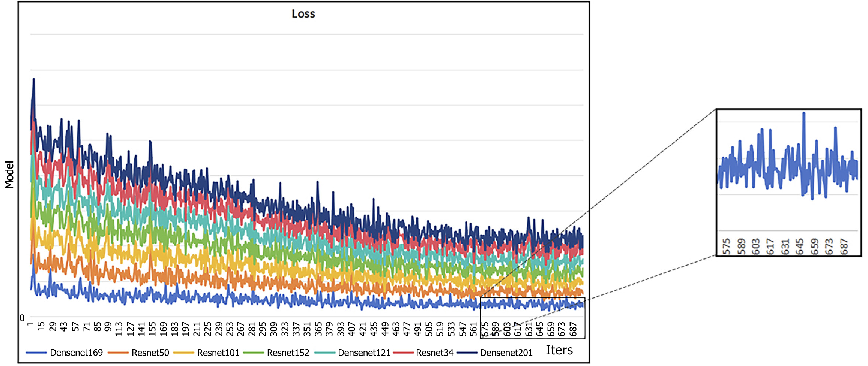Click the green Resnet152 legend line swatch
Image resolution: width=868 pixels, height=366 pixels.
[x=254, y=353]
